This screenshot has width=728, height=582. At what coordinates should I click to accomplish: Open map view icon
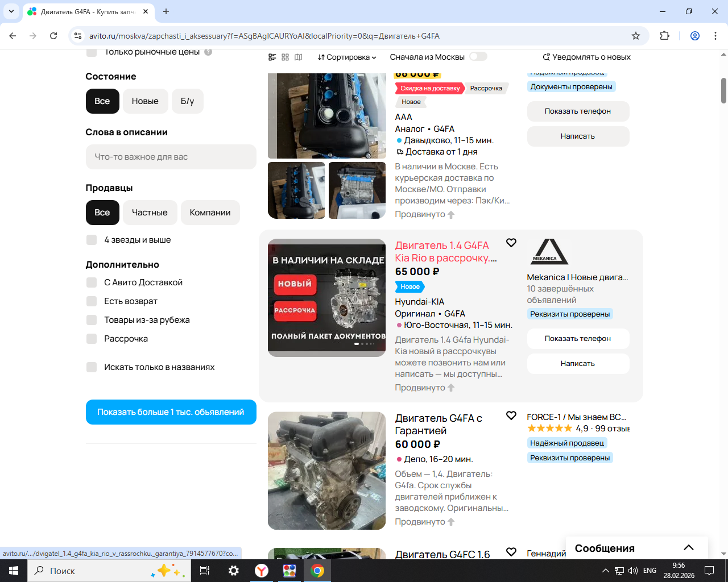coord(298,57)
